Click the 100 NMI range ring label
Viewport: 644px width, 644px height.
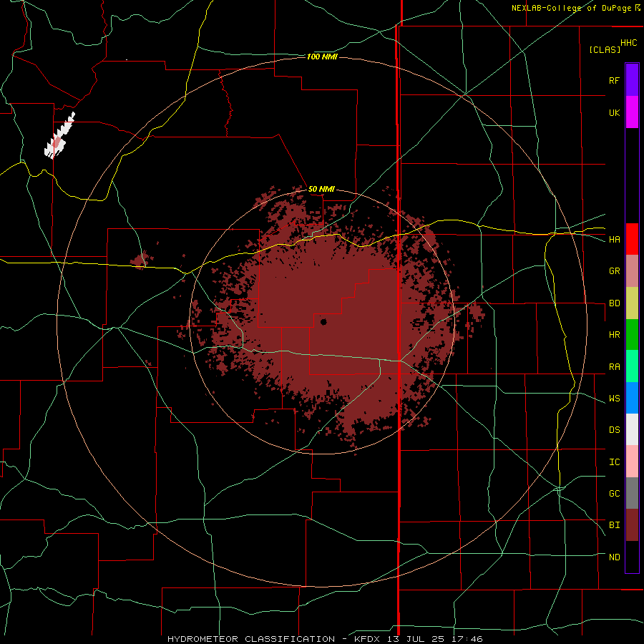[x=322, y=57]
